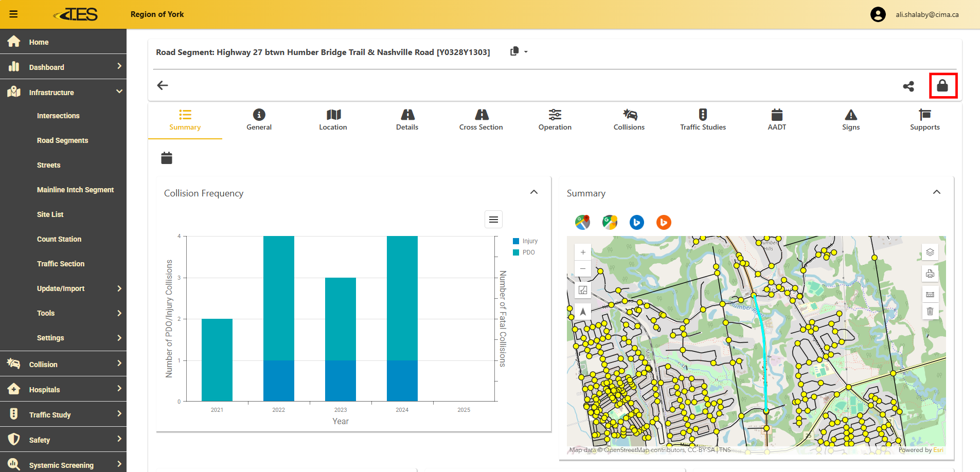Open the map layers panel
Image resolution: width=980 pixels, height=472 pixels.
(930, 252)
